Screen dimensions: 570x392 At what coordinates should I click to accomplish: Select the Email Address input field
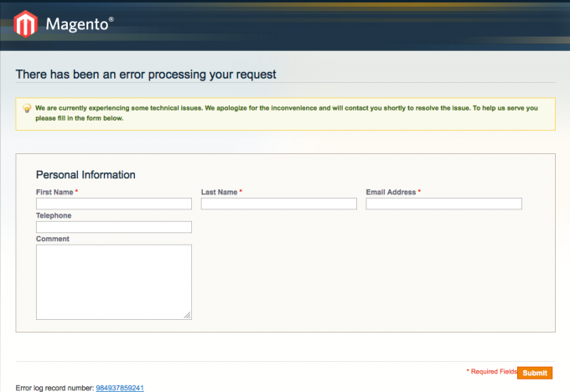pyautogui.click(x=443, y=204)
